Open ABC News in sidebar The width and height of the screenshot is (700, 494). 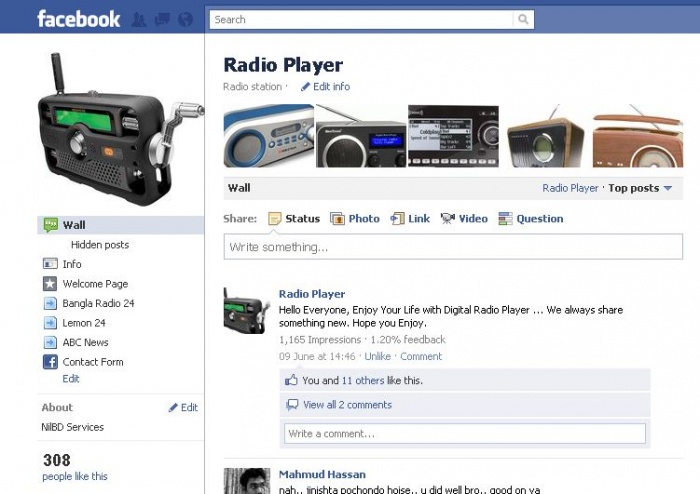pos(85,343)
